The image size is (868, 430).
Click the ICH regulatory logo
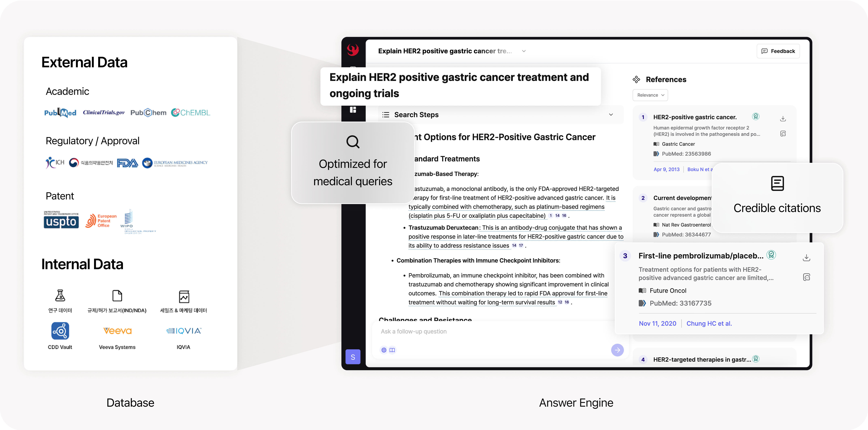click(55, 163)
